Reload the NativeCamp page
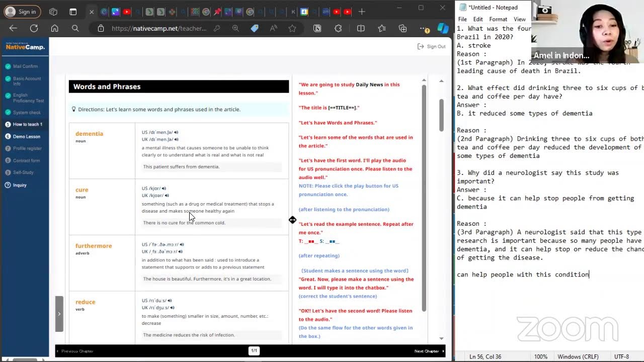This screenshot has height=362, width=644. pos(34,28)
